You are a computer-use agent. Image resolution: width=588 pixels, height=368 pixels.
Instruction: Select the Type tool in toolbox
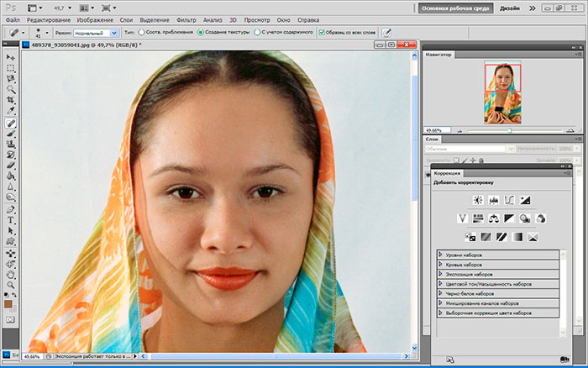tap(11, 220)
